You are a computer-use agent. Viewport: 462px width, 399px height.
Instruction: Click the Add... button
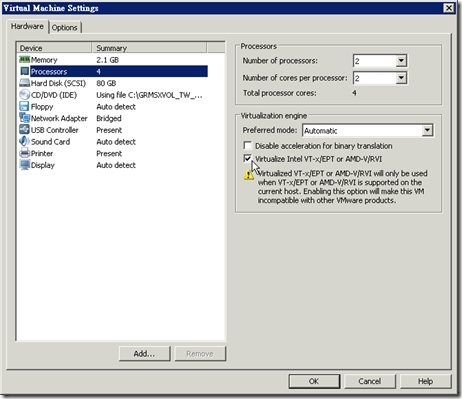144,354
